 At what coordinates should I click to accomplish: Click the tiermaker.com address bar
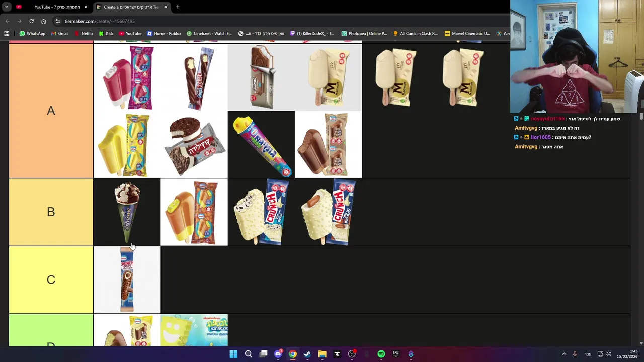pyautogui.click(x=282, y=21)
